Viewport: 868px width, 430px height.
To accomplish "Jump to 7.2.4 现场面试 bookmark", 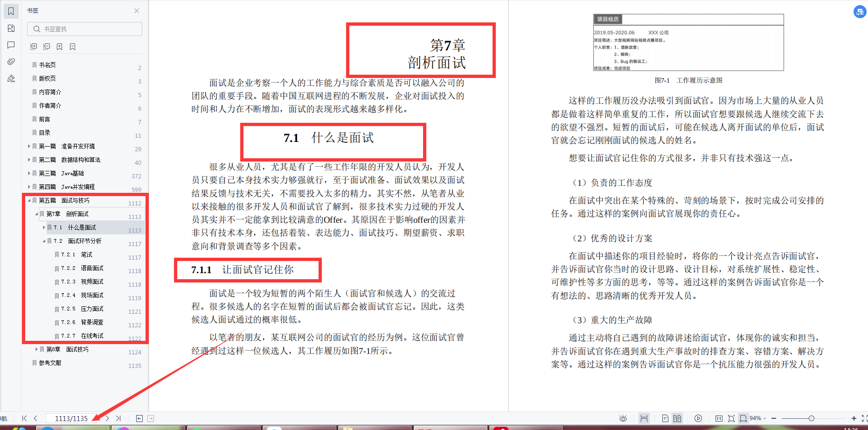I will [x=82, y=295].
